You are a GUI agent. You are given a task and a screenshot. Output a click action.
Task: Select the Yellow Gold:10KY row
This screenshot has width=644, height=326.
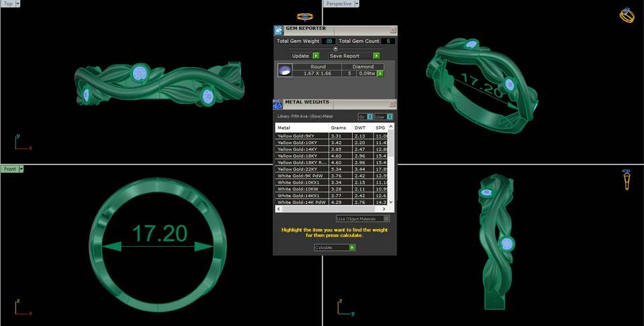tap(331, 142)
